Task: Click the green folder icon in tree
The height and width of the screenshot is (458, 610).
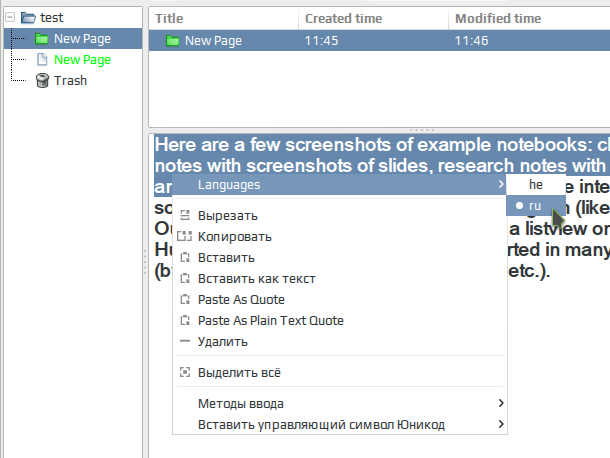Action: pyautogui.click(x=41, y=39)
